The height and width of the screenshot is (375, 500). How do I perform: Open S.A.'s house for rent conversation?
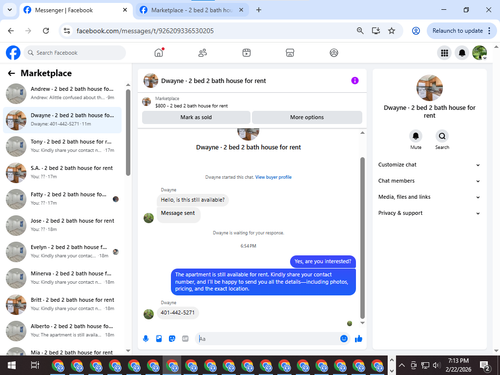tap(62, 172)
